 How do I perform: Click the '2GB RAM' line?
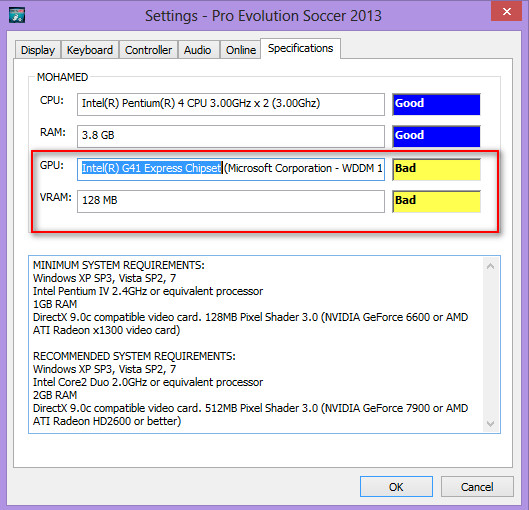coord(55,395)
